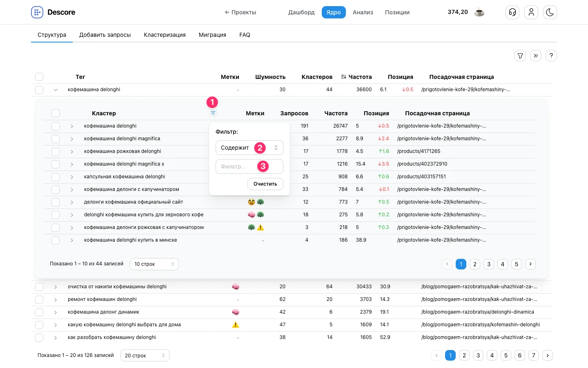Go back to Проекты
This screenshot has width=588, height=368.
(241, 12)
